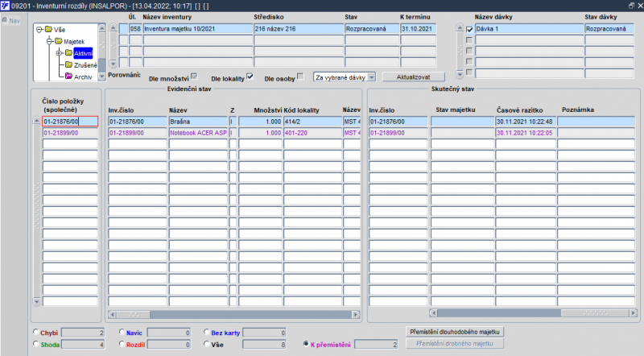Screen dimensions: 644x356
Task: Click the Majetek folder icon
Action: point(58,41)
